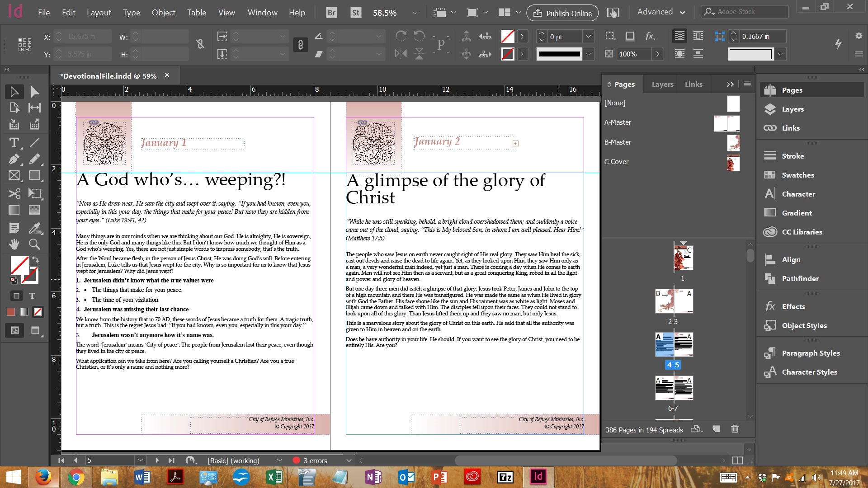This screenshot has width=868, height=488.
Task: Expand the Advanced workspace dropdown
Action: point(660,12)
